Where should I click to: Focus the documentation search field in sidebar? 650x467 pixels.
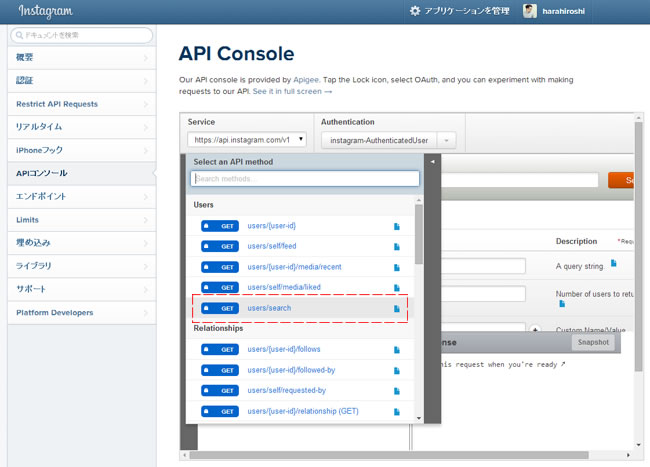[82, 35]
